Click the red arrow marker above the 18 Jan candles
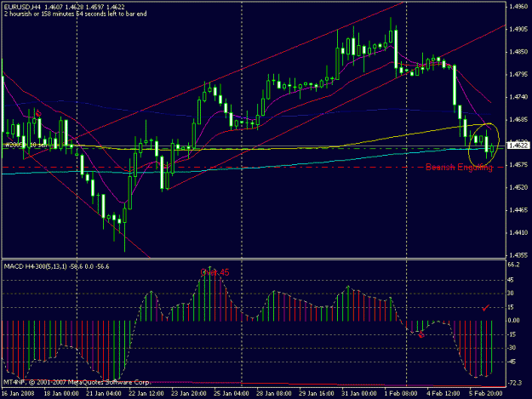The image size is (532, 399). click(38, 113)
